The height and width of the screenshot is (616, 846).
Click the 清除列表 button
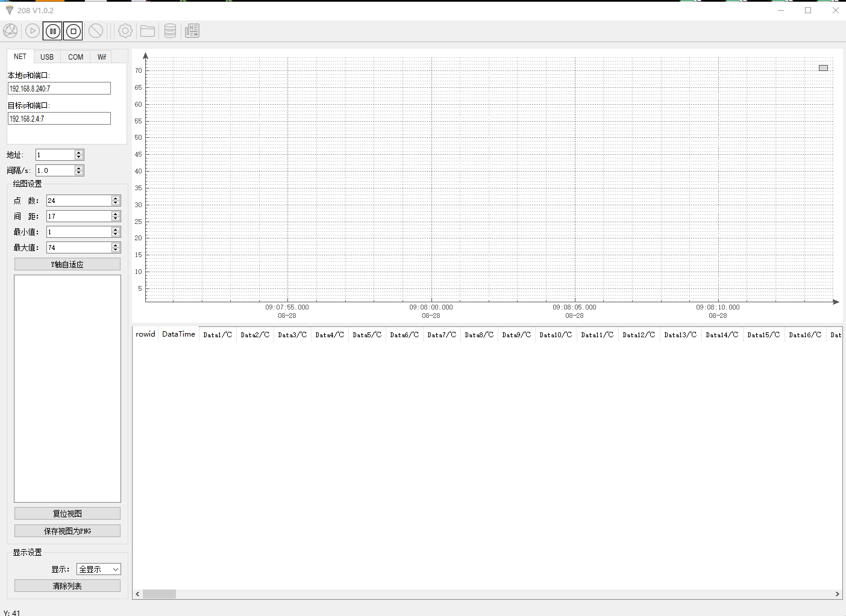pos(67,586)
